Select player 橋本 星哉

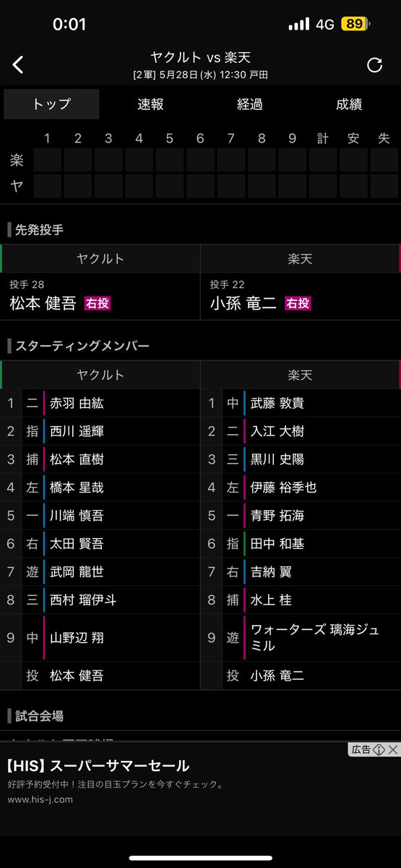click(77, 488)
